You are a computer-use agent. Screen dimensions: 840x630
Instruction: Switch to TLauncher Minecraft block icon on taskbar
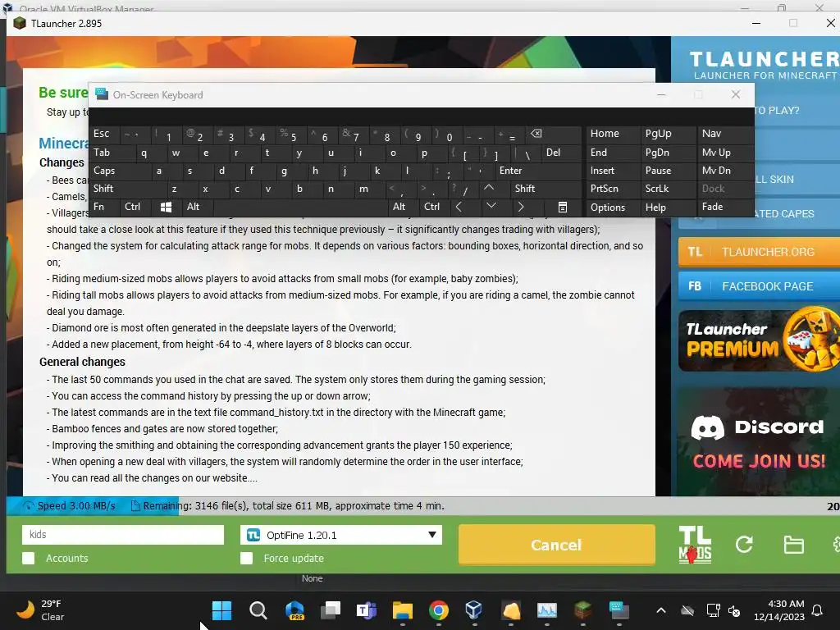coord(583,610)
